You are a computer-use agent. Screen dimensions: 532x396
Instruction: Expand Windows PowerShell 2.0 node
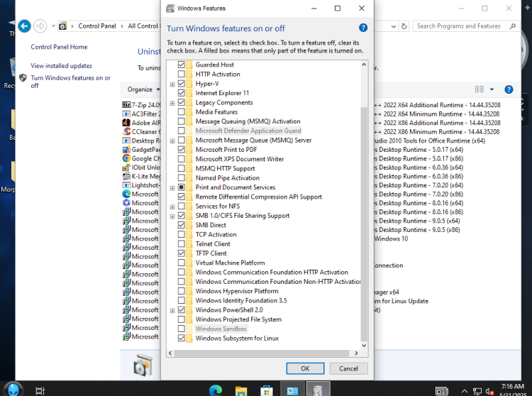[x=172, y=311]
